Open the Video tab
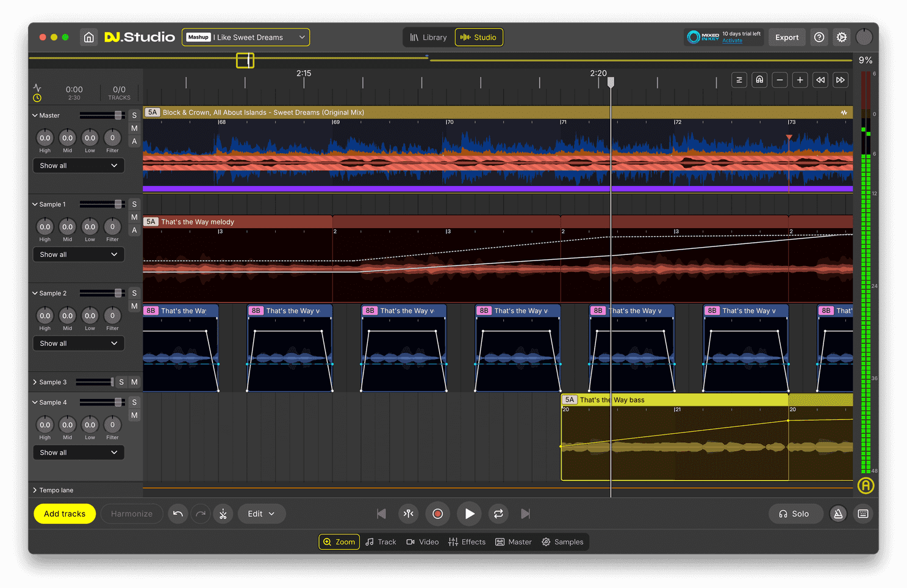The image size is (907, 588). (x=423, y=542)
